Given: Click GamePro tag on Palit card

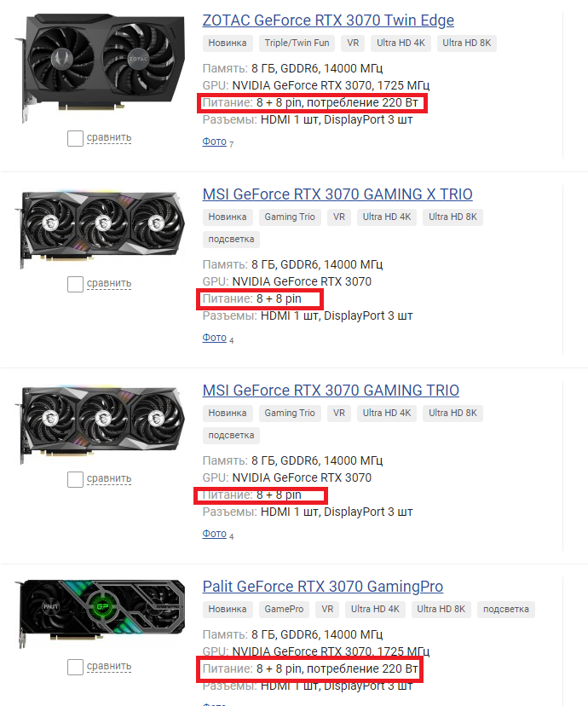Looking at the screenshot, I should point(284,609).
